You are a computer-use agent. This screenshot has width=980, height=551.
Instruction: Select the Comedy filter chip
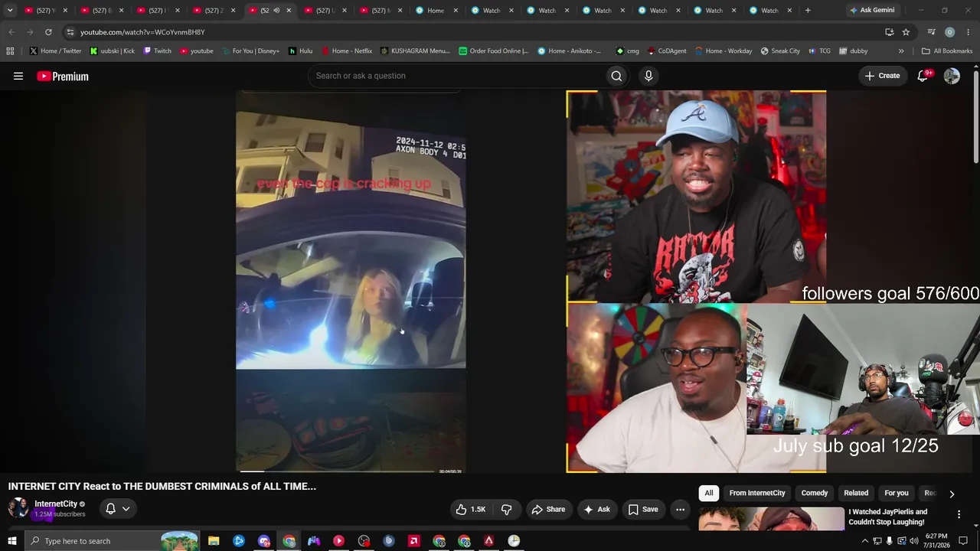(815, 494)
